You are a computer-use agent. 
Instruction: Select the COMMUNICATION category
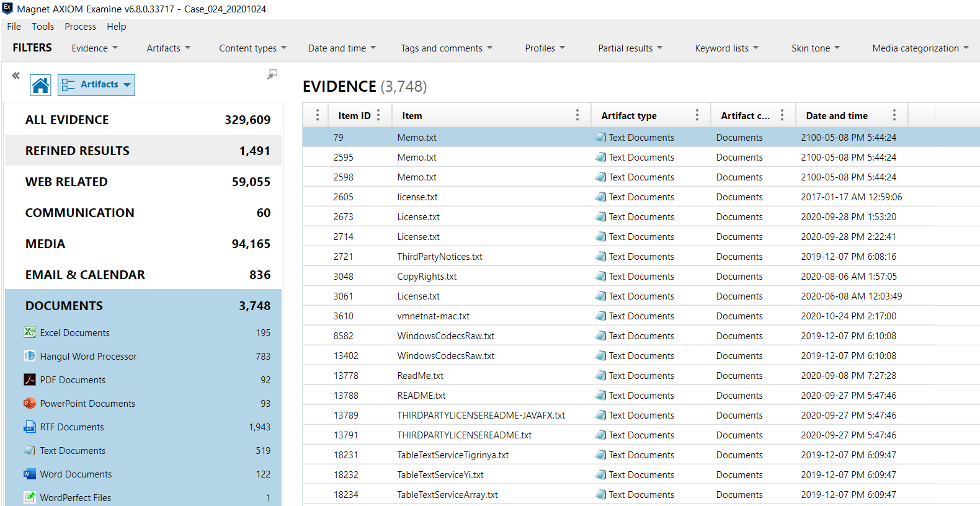click(143, 213)
